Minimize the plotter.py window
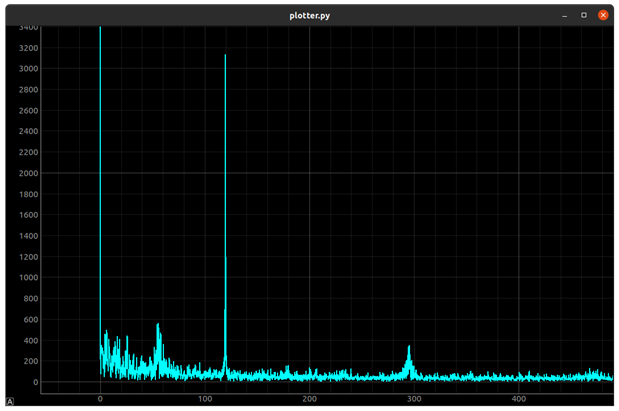Image resolution: width=619 pixels, height=411 pixels. click(x=565, y=15)
